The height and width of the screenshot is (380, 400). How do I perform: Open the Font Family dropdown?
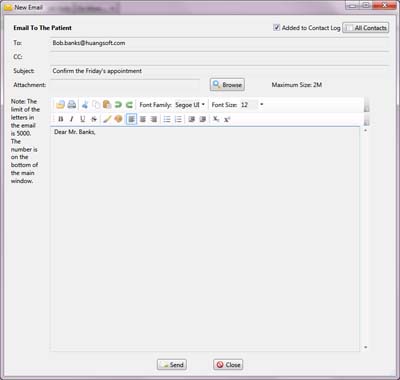(x=203, y=105)
